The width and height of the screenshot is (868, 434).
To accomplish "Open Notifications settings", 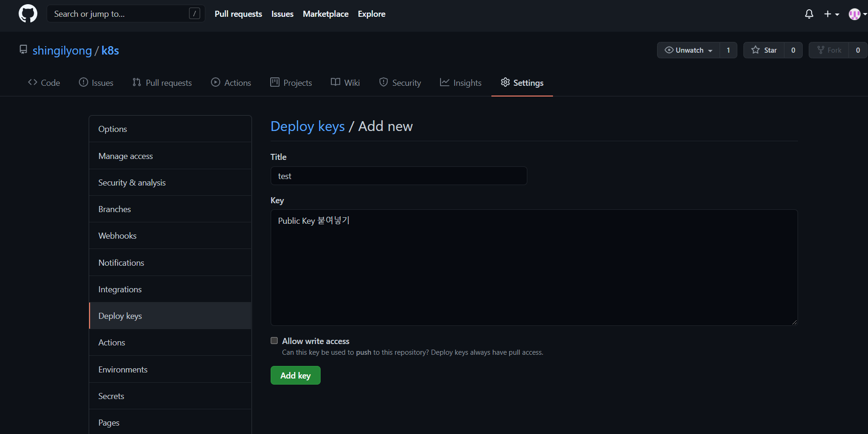I will coord(170,262).
